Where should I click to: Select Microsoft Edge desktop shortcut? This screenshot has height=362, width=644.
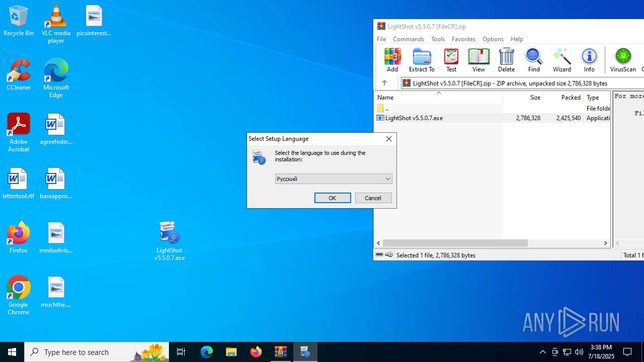(56, 78)
